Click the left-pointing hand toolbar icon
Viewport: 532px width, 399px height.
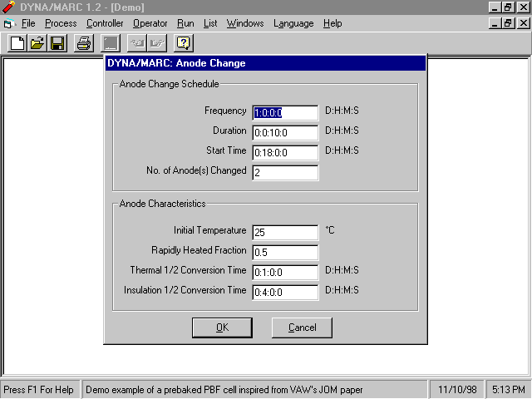click(x=137, y=43)
